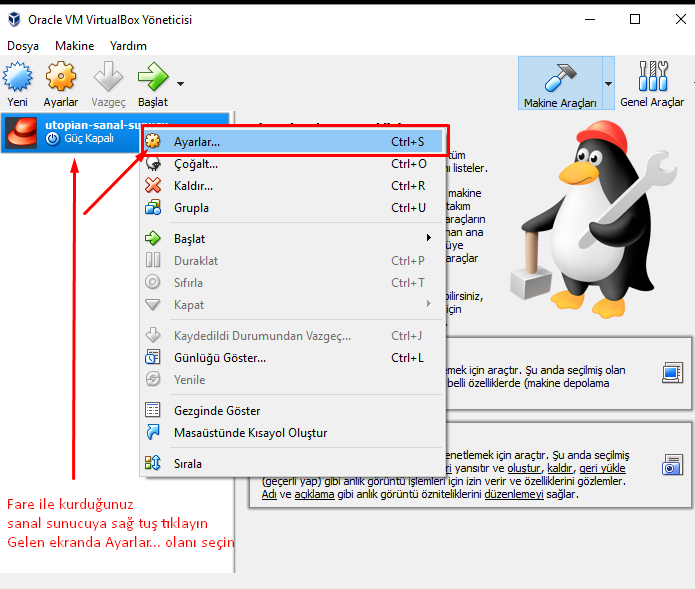Start the VM with the Başlat green arrow

(x=153, y=76)
